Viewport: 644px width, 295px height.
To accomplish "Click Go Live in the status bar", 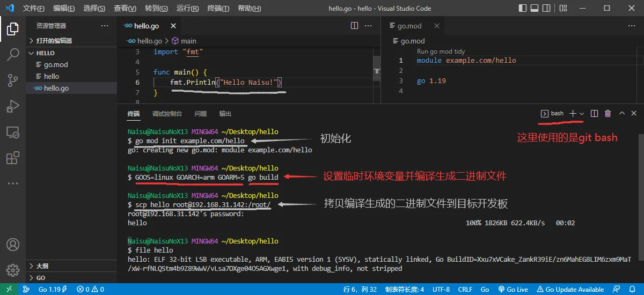I will (513, 290).
